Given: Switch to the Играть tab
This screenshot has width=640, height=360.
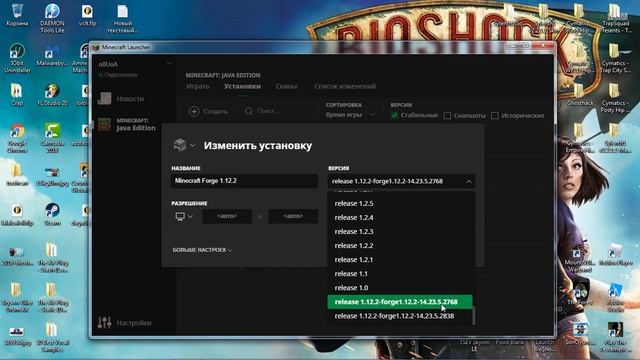Looking at the screenshot, I should (198, 87).
